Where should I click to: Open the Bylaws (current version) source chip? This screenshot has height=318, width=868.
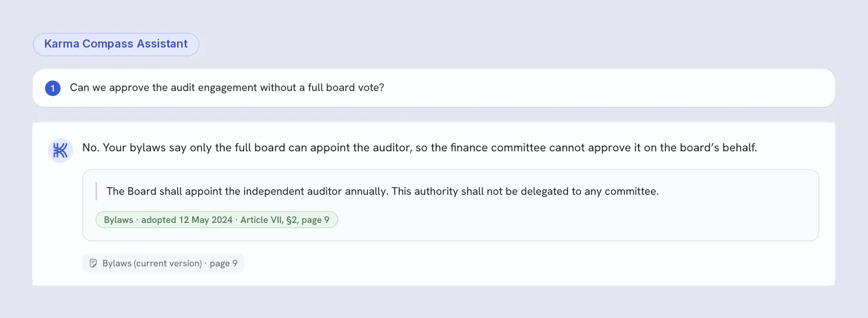[x=163, y=263]
